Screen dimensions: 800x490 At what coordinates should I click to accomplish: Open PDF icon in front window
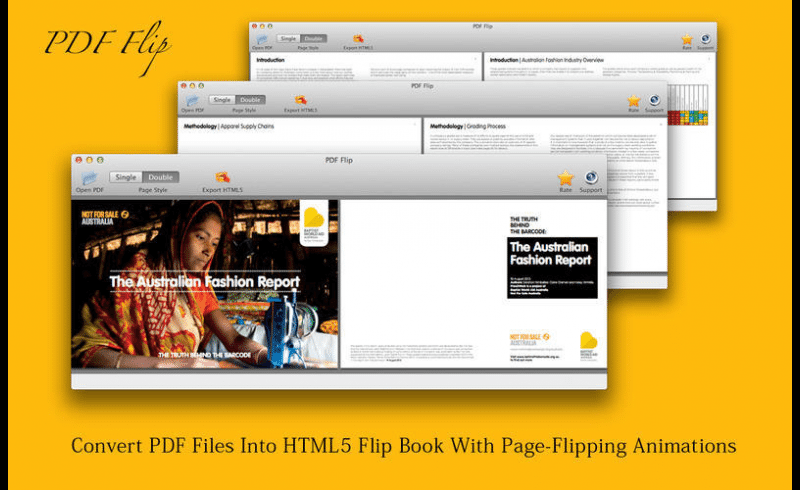pos(89,178)
